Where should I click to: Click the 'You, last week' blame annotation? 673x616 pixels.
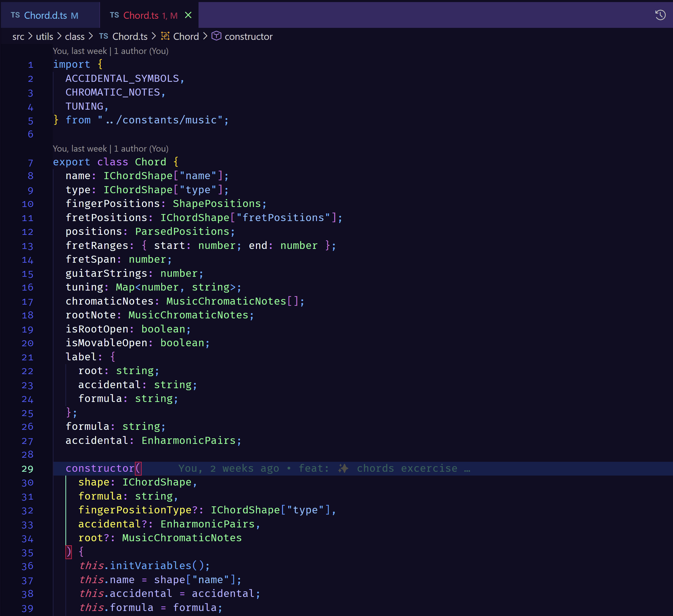click(80, 51)
